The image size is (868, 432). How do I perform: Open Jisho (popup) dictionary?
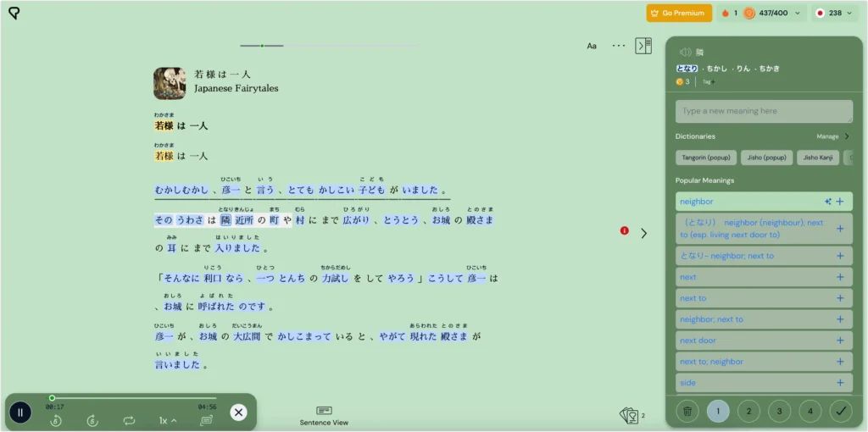[766, 158]
